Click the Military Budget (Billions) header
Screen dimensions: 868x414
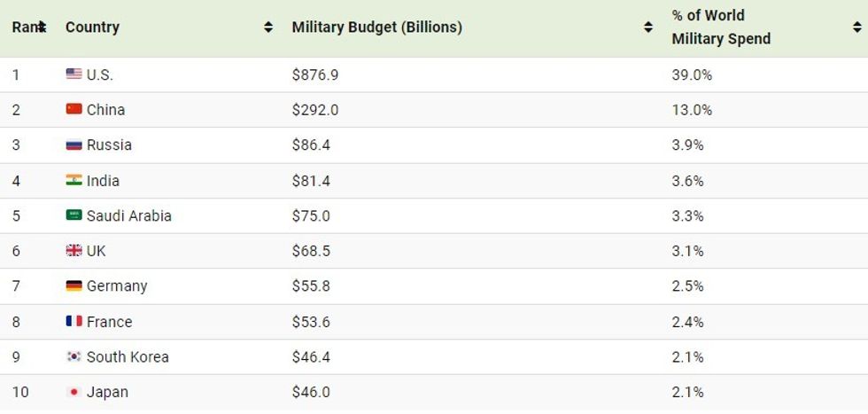[376, 27]
